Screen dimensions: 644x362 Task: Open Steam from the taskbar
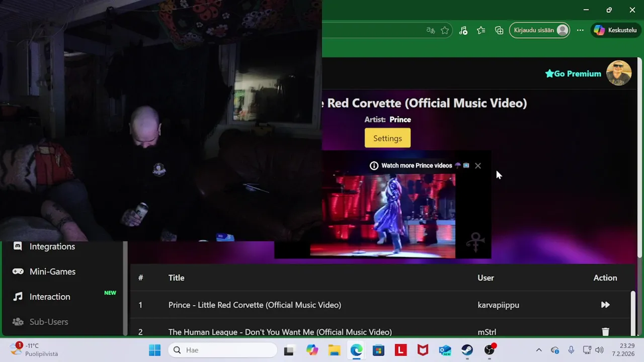click(467, 350)
